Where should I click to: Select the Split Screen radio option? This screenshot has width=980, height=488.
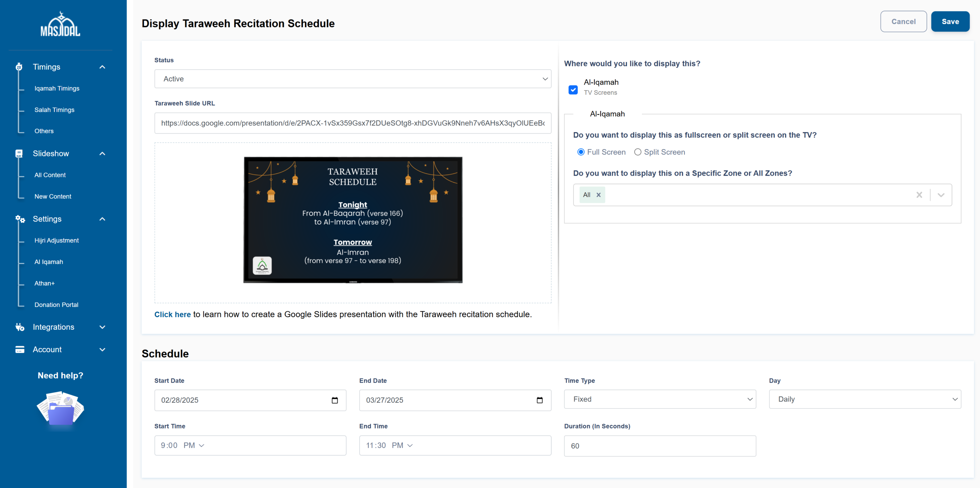point(637,152)
